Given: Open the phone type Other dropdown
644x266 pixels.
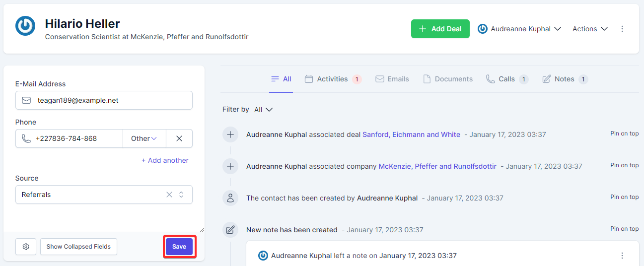Looking at the screenshot, I should click(144, 139).
